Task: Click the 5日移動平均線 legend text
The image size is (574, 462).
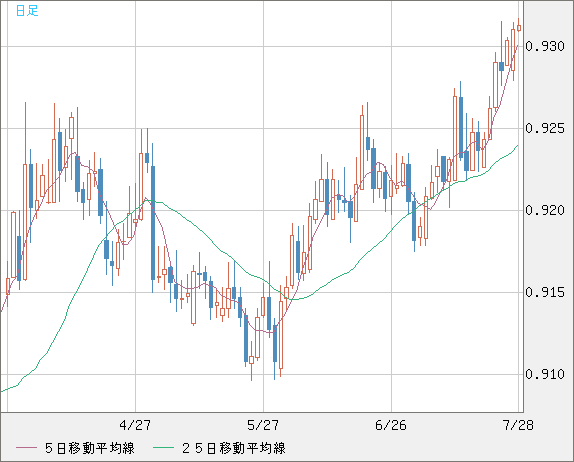Action: [90, 448]
